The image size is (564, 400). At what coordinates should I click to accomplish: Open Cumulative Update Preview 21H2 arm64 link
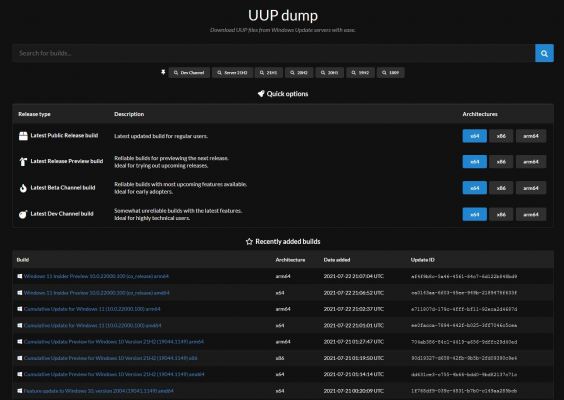click(x=114, y=342)
